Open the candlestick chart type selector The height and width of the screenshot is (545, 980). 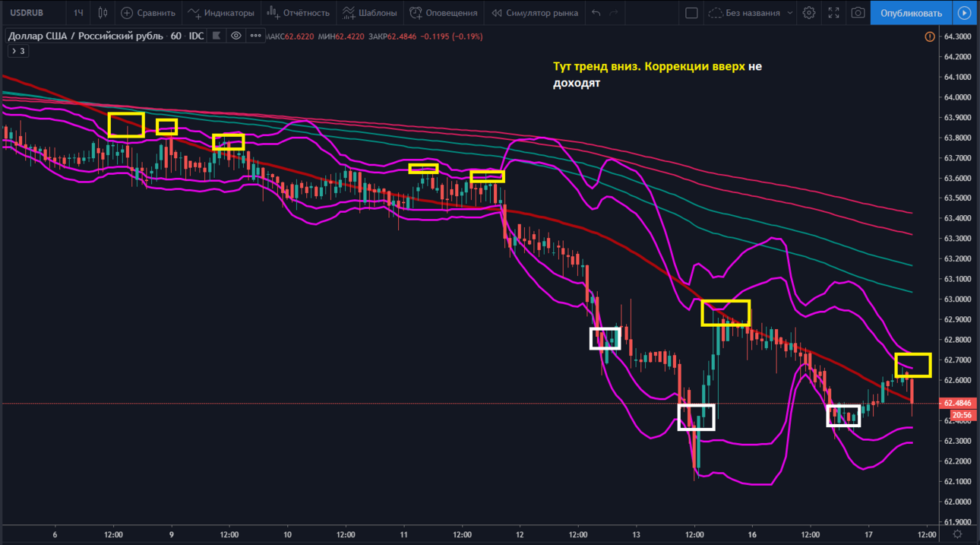click(103, 13)
